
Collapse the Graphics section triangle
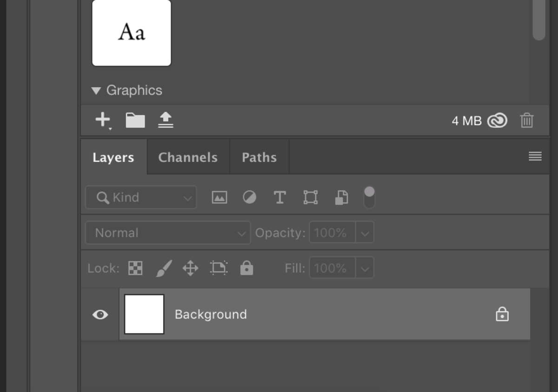(96, 90)
